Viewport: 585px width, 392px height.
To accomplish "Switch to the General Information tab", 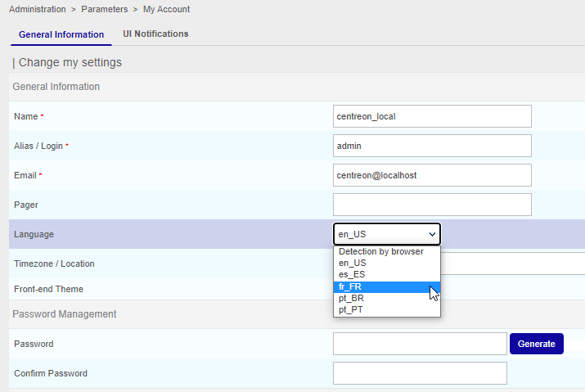I will point(61,34).
